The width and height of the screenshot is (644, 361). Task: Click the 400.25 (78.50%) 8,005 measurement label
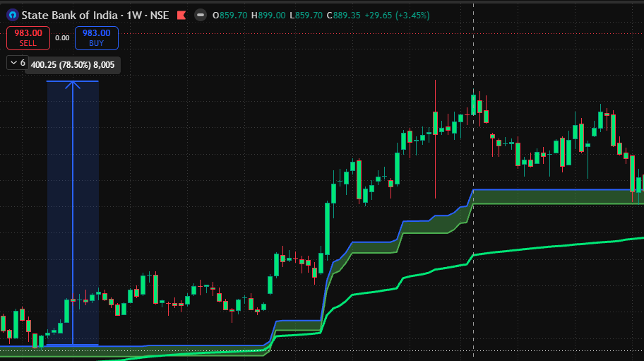click(73, 65)
